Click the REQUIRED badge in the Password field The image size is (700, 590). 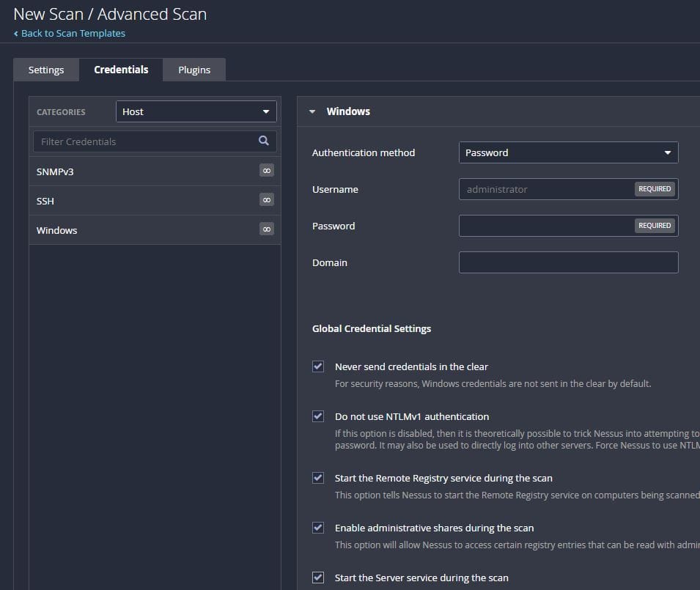pos(655,226)
